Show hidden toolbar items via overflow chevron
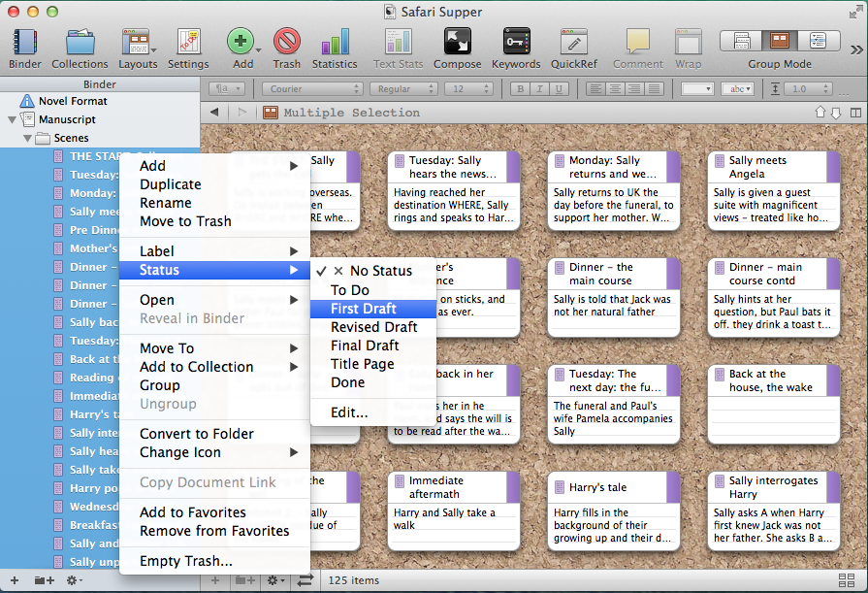The height and width of the screenshot is (593, 868). tap(856, 49)
